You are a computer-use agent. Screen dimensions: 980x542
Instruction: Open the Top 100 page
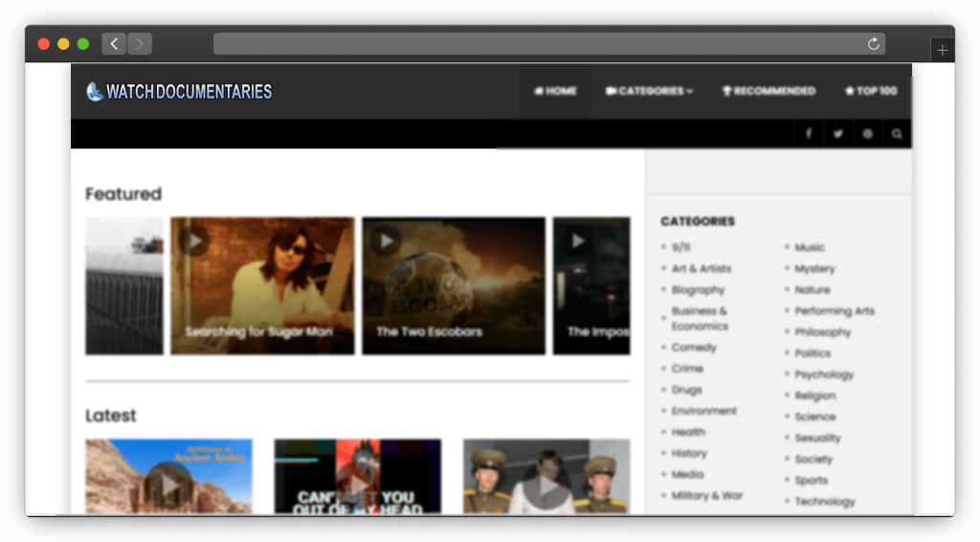[871, 91]
